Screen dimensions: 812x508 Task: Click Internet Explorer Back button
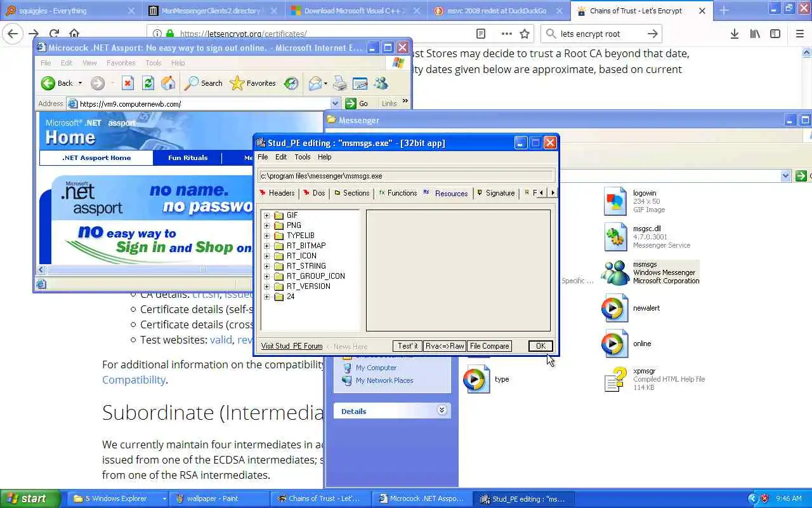click(x=57, y=83)
